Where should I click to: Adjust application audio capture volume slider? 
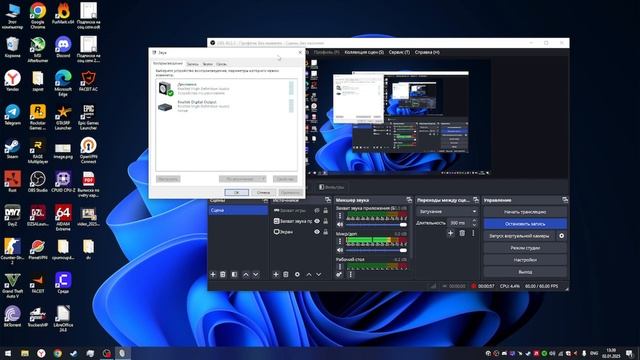pyautogui.click(x=376, y=224)
